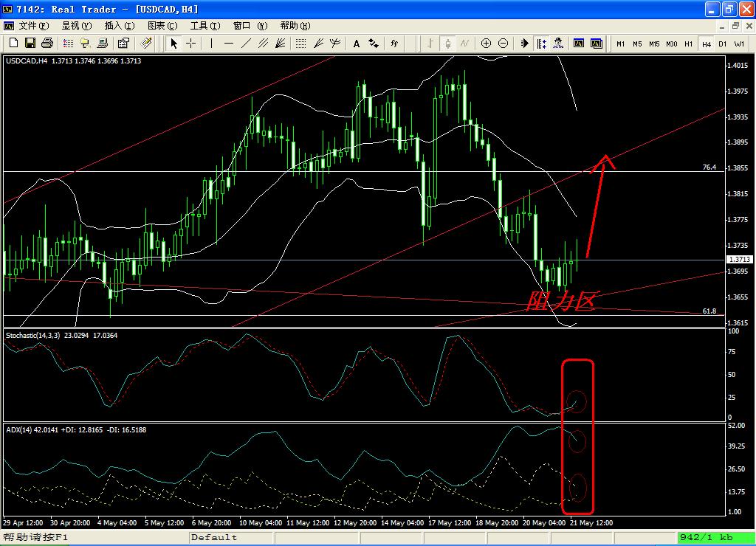Open the Market Watch list icon
The width and height of the screenshot is (756, 546).
click(x=69, y=44)
